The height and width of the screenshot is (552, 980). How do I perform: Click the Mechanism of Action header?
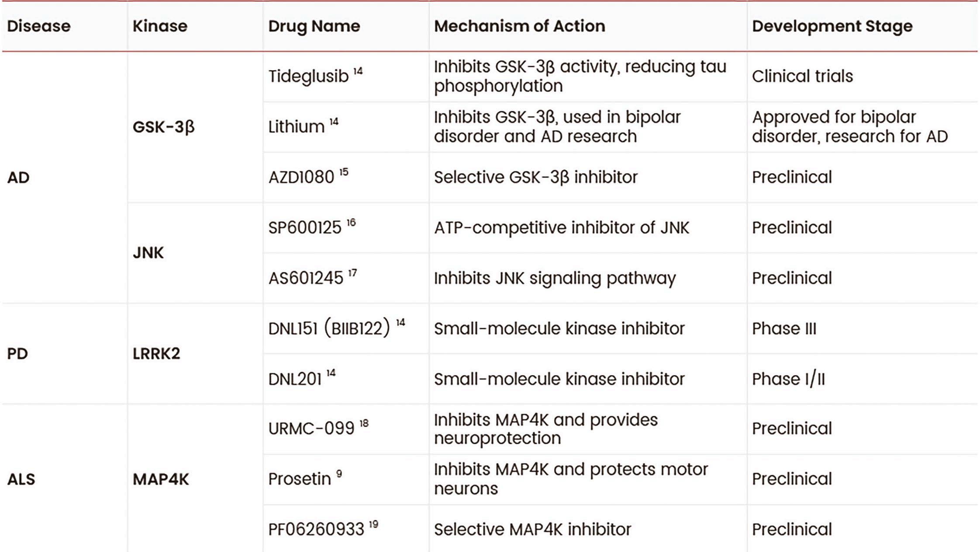point(519,26)
